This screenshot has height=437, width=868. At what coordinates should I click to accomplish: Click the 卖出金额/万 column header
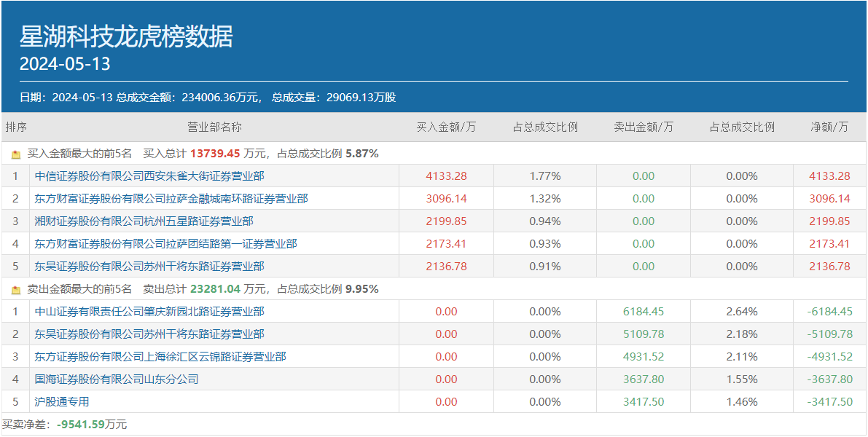[644, 127]
